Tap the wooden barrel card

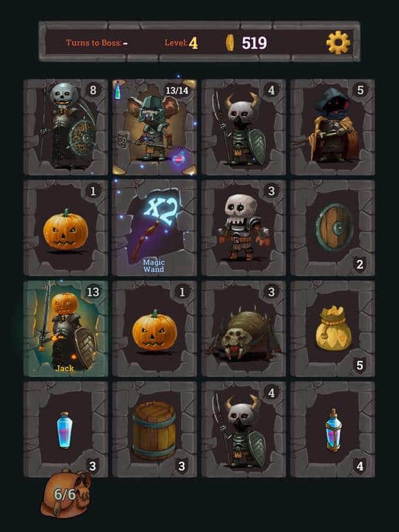point(154,429)
